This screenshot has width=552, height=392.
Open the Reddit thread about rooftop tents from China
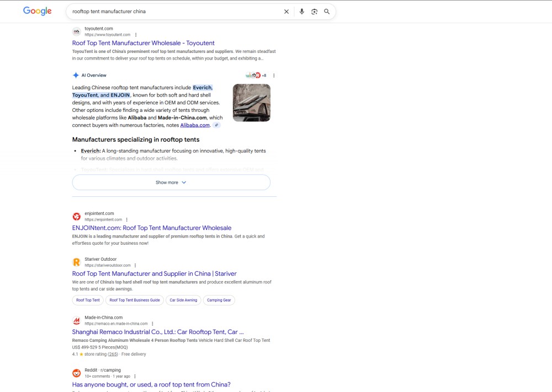click(151, 384)
